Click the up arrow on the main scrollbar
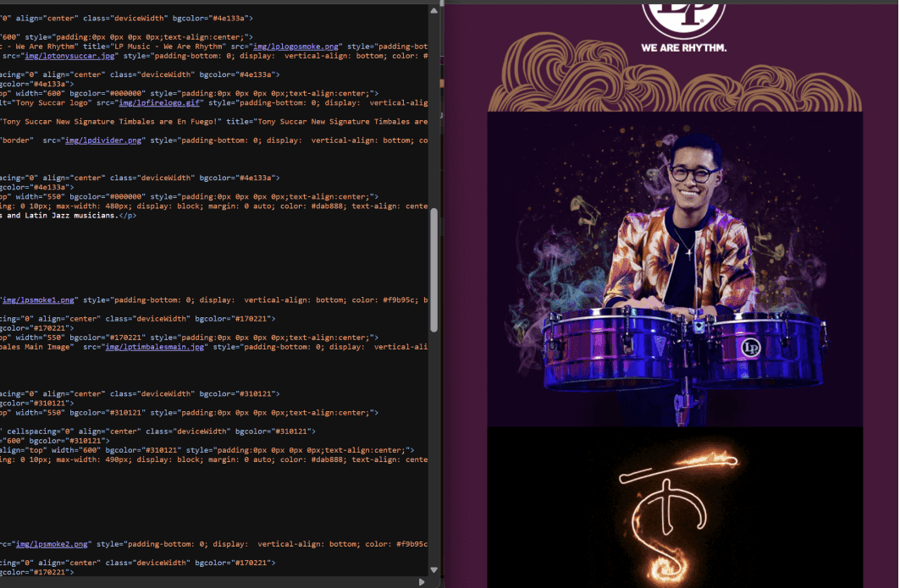 (x=434, y=8)
